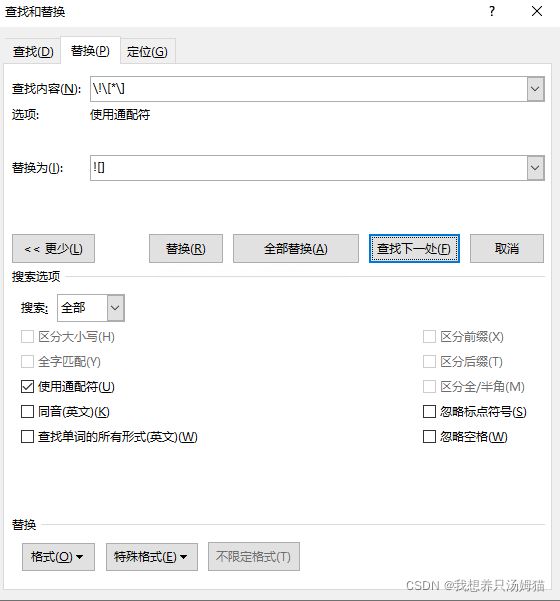Click inside the 替换为 input field
Viewport: 560px width, 601px height.
309,168
